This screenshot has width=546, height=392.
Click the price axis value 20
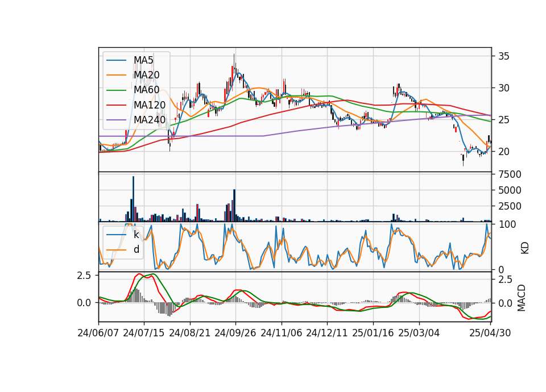[504, 152]
